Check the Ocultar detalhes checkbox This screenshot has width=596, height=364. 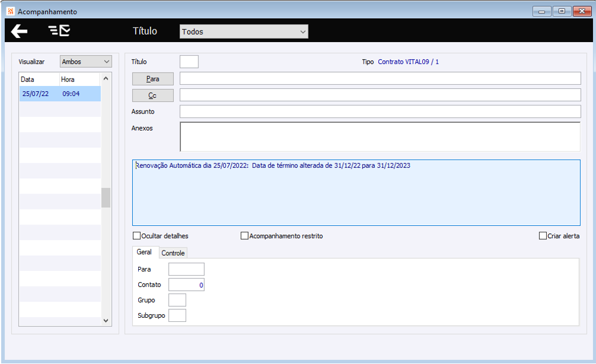click(x=136, y=236)
